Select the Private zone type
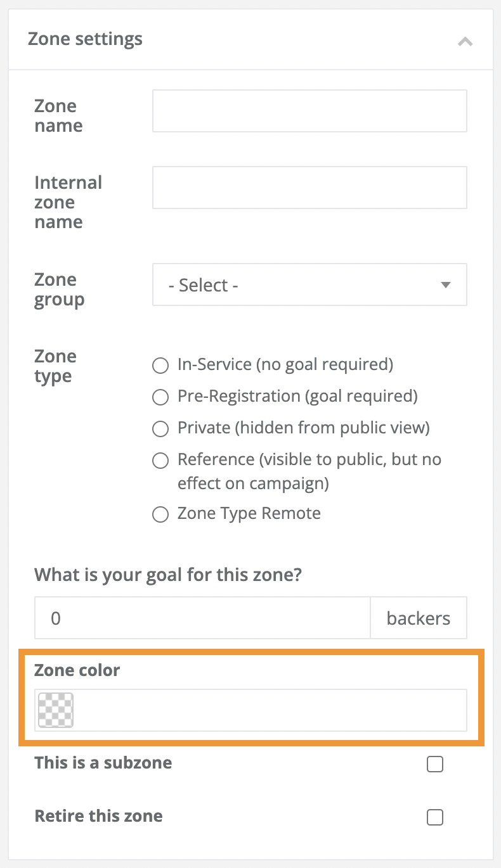The width and height of the screenshot is (501, 868). click(x=160, y=428)
